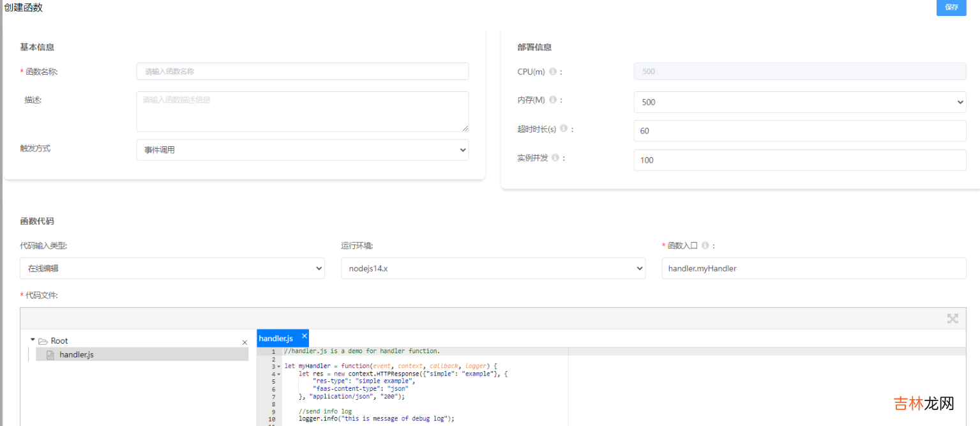Expand code editor to fullscreen
Viewport: 980px width, 426px height.
[x=952, y=319]
